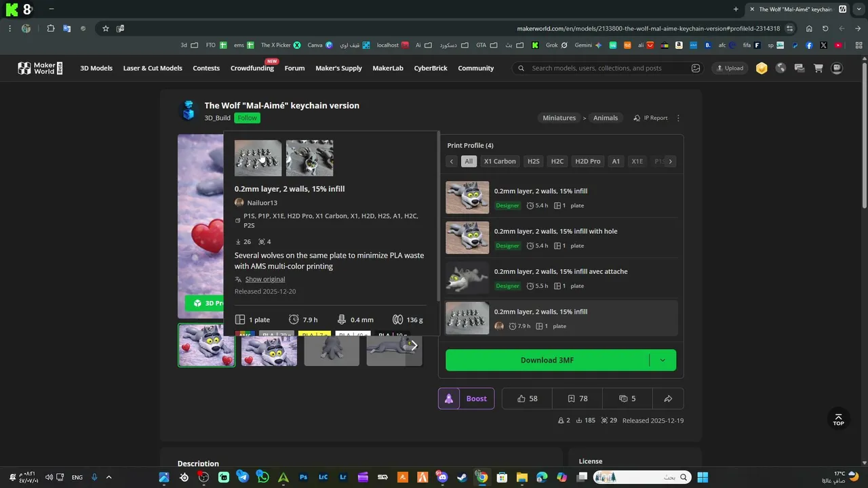This screenshot has width=868, height=488.
Task: Click the bookmark collect count 78
Action: 577,399
